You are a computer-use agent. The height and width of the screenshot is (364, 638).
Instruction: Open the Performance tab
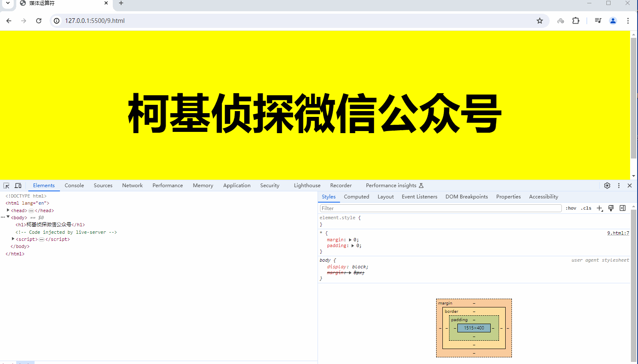click(x=168, y=186)
